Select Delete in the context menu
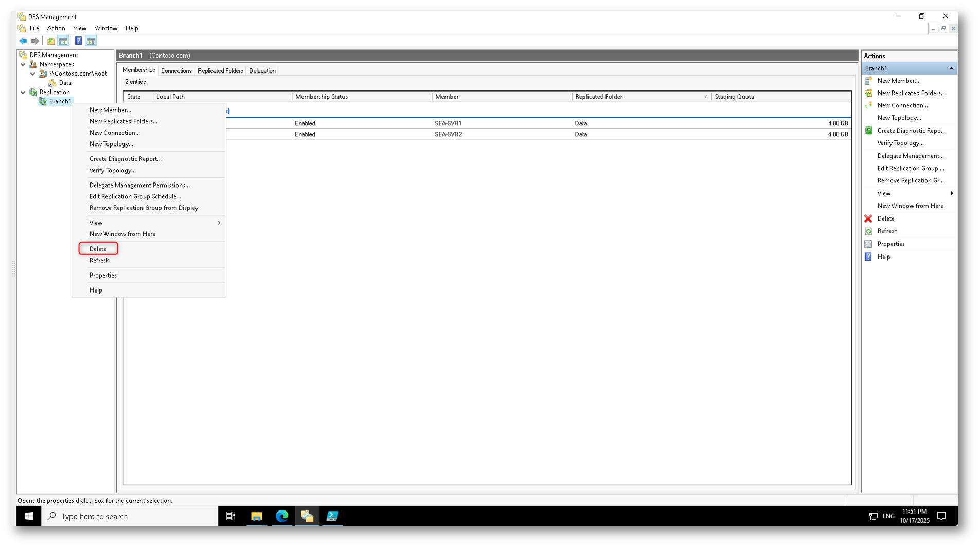Image resolution: width=980 pixels, height=548 pixels. (98, 249)
